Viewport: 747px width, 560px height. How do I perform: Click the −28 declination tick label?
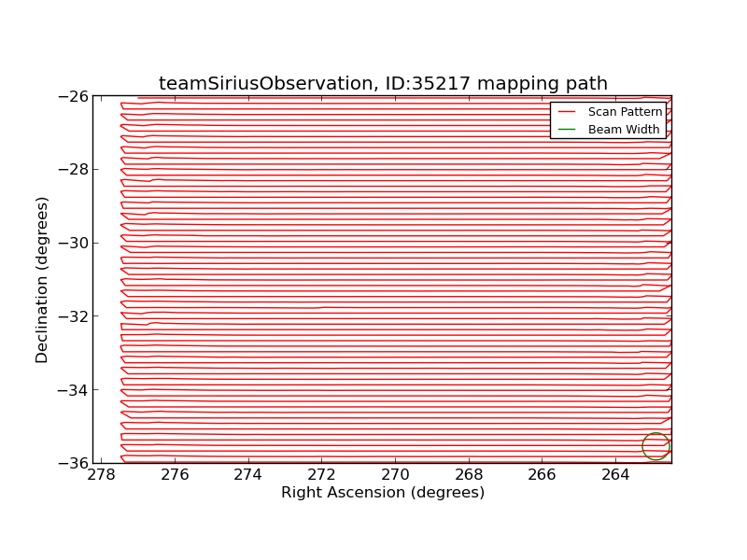pyautogui.click(x=74, y=170)
